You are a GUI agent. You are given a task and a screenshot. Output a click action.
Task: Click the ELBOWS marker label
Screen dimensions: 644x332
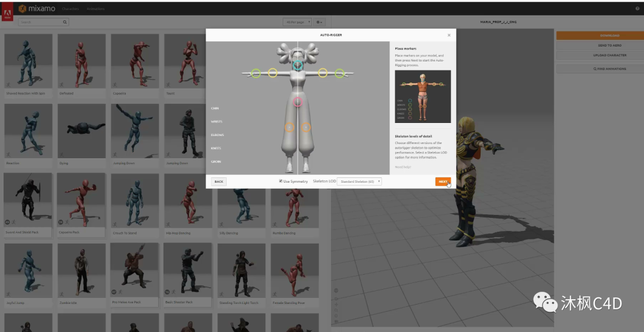(x=217, y=135)
